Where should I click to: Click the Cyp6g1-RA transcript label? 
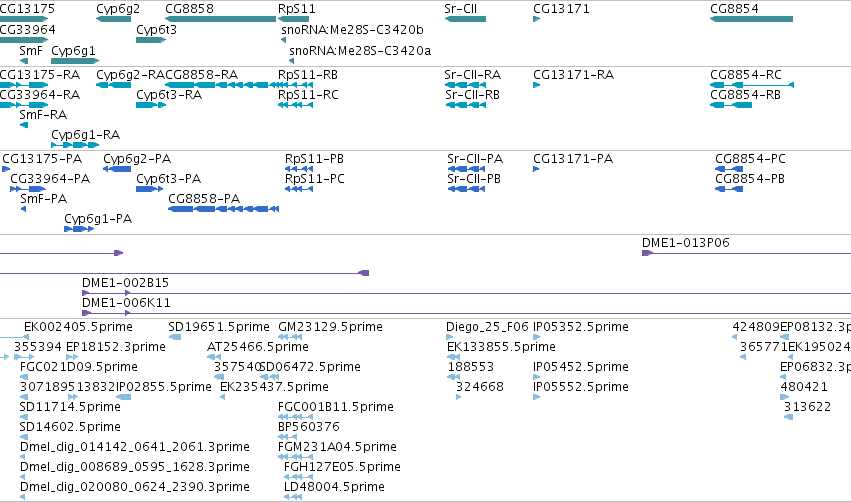[86, 135]
